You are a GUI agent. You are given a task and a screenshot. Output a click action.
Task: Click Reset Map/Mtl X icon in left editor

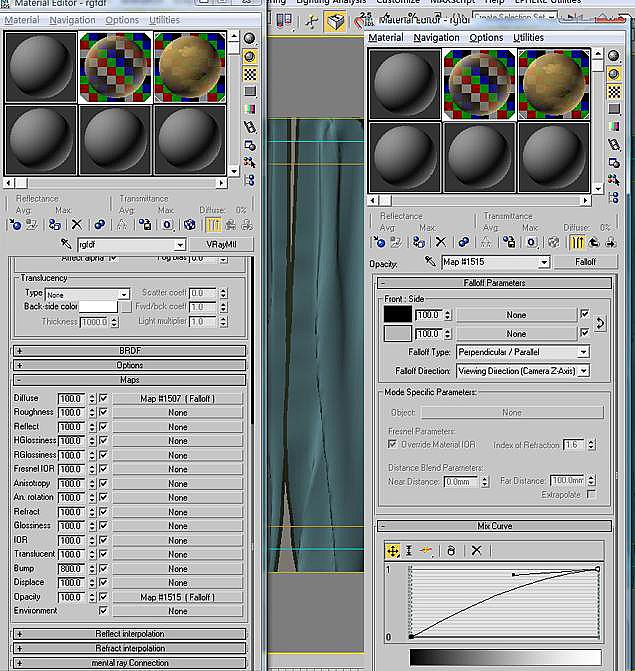[x=76, y=225]
